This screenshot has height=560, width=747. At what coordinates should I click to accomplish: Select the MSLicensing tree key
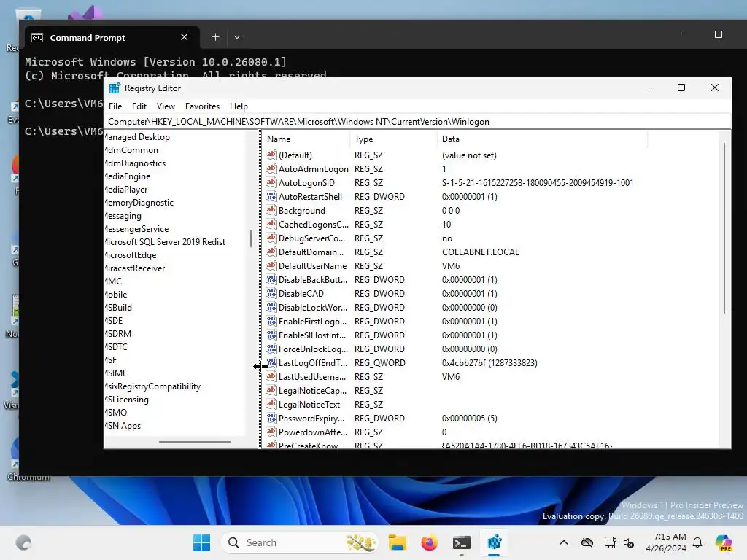coord(126,400)
